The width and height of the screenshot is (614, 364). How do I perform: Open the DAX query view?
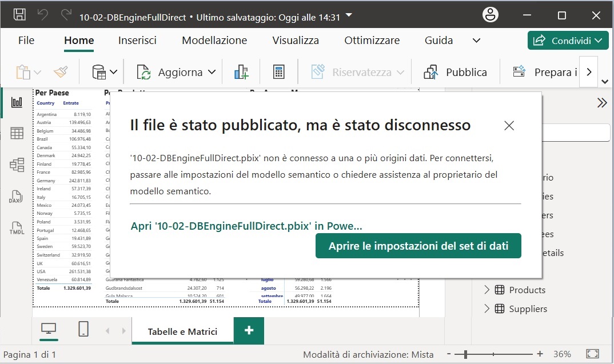[15, 197]
